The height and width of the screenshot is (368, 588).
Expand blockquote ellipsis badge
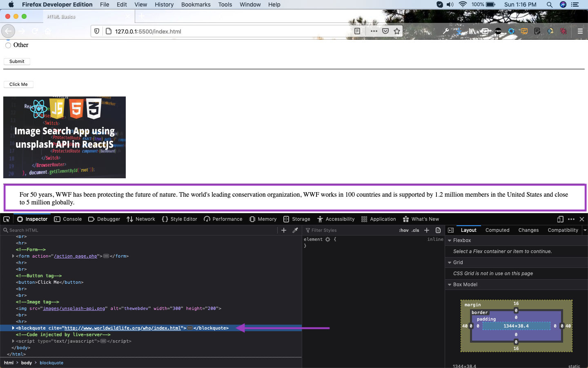tap(190, 328)
